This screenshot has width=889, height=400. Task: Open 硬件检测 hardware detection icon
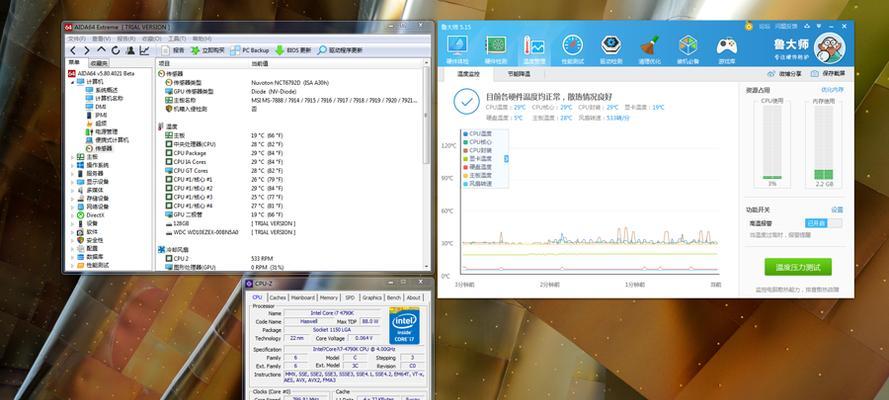click(496, 50)
